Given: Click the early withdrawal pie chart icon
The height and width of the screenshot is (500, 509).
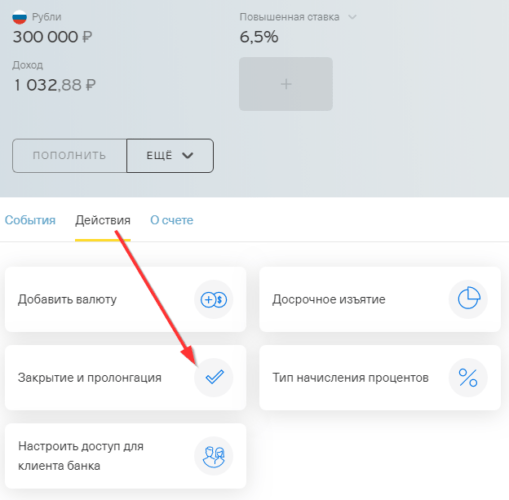Looking at the screenshot, I should point(468,299).
